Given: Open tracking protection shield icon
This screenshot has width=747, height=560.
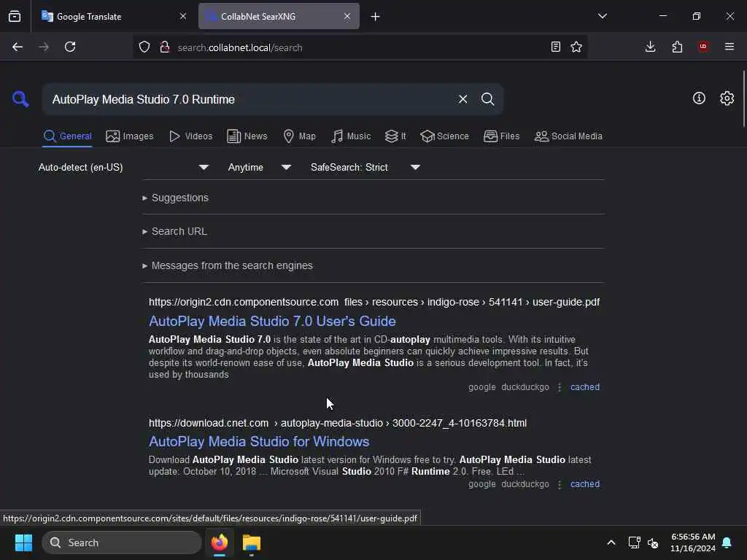Looking at the screenshot, I should [x=144, y=47].
